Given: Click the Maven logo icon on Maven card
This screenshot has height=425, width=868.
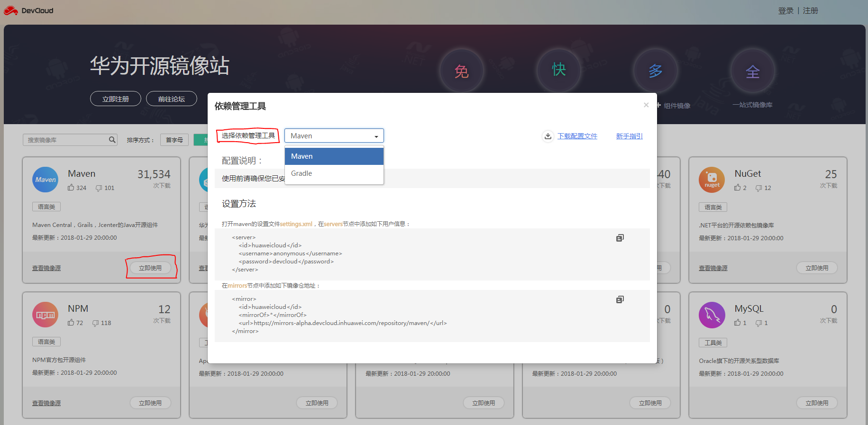Looking at the screenshot, I should coord(46,180).
